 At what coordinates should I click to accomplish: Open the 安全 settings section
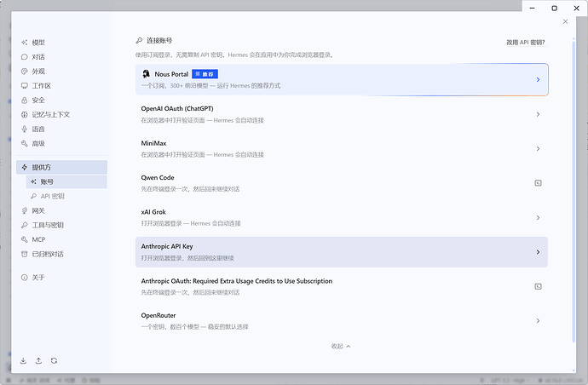pos(62,101)
